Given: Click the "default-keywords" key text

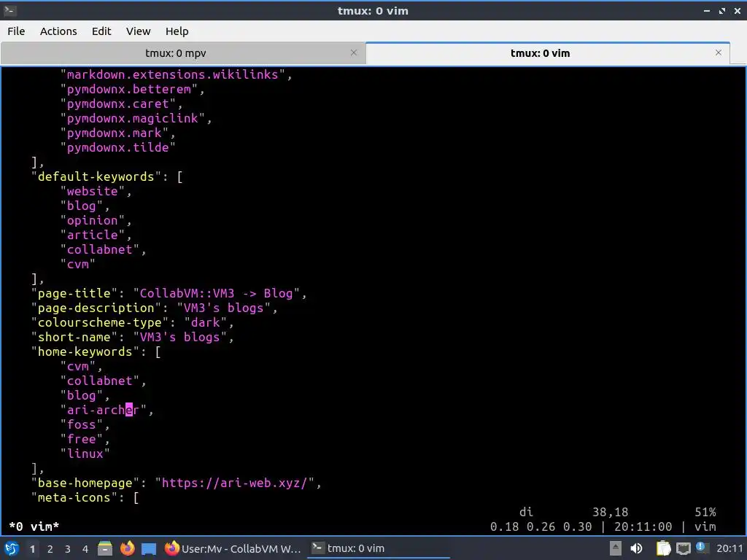Looking at the screenshot, I should pos(96,176).
